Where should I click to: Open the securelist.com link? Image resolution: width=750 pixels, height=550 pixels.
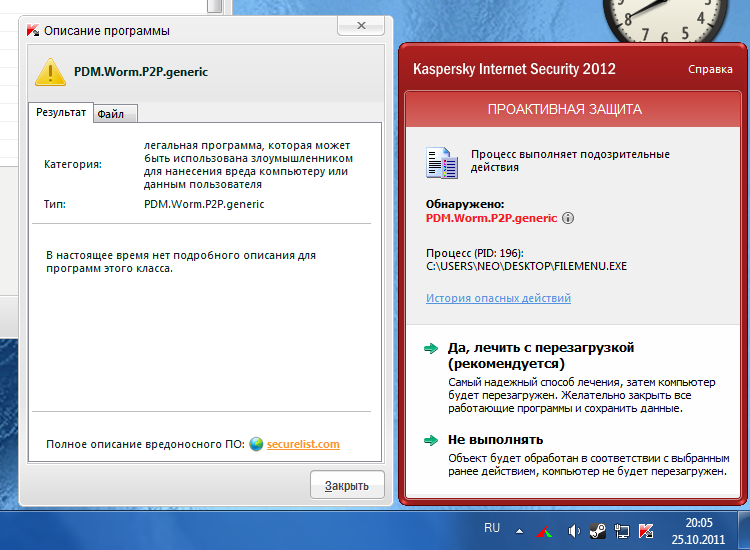pos(303,444)
